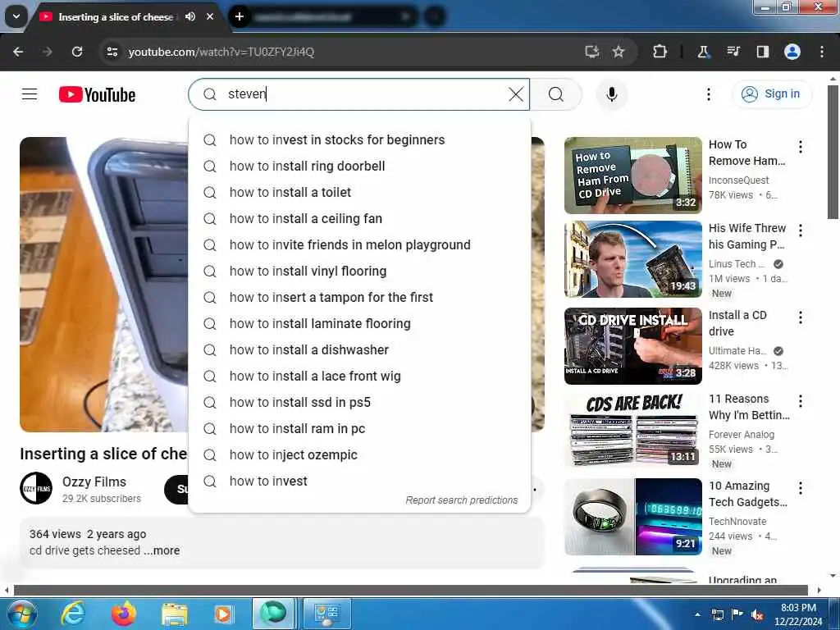Close the 'Inserting a slice of cheese' tab
The width and height of the screenshot is (840, 630).
point(210,16)
